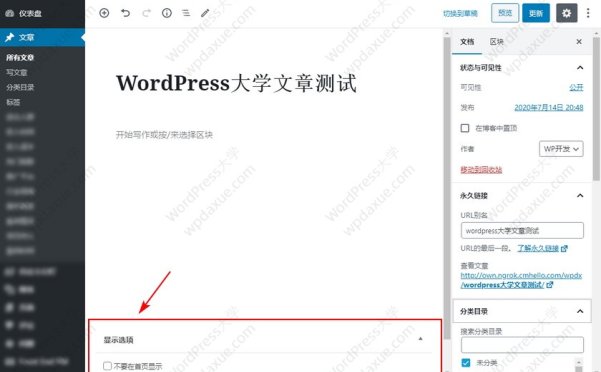
Task: Click the 开始写作 placeholder paragraph block
Action: click(x=164, y=135)
